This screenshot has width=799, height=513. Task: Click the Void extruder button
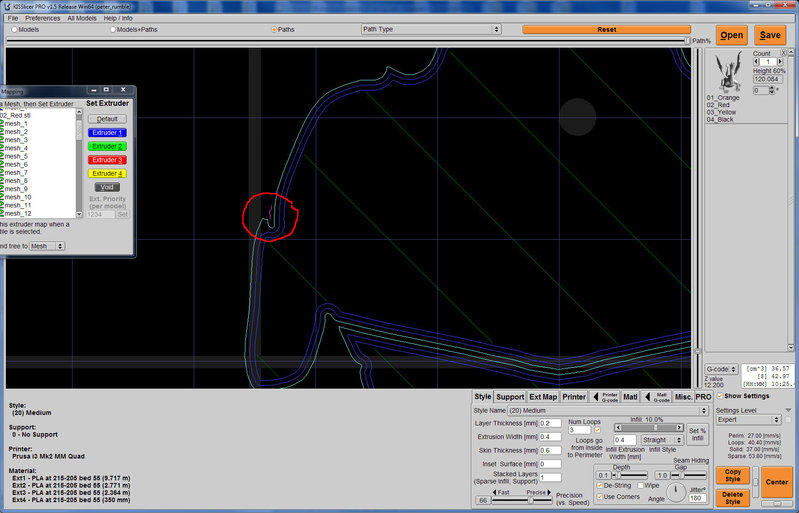[107, 187]
